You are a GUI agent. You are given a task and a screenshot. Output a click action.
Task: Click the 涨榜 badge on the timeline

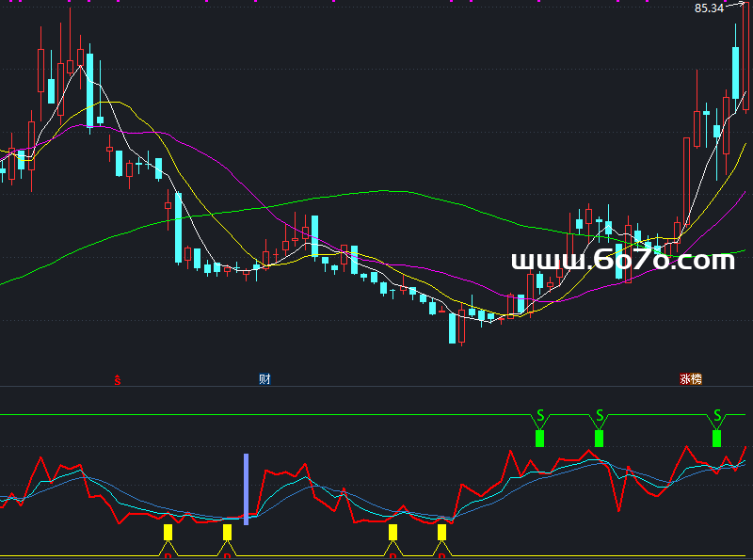tap(691, 379)
